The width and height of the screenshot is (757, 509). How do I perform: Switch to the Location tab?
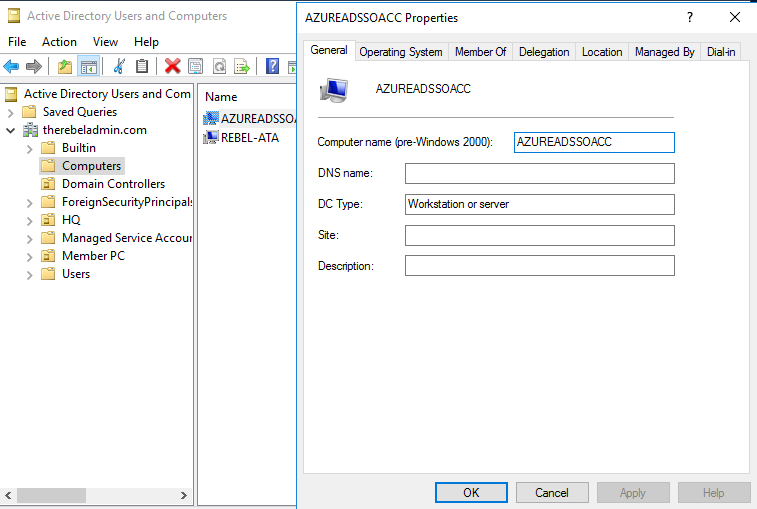[602, 52]
